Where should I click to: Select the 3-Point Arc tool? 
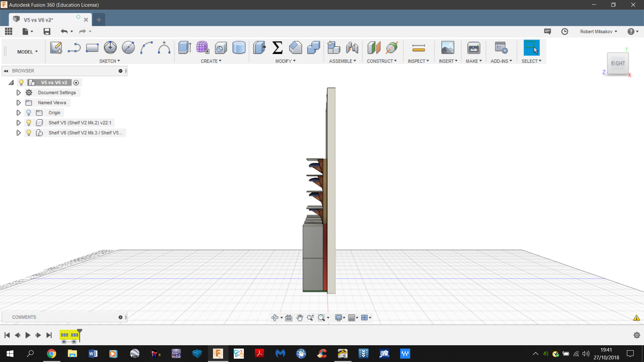146,48
